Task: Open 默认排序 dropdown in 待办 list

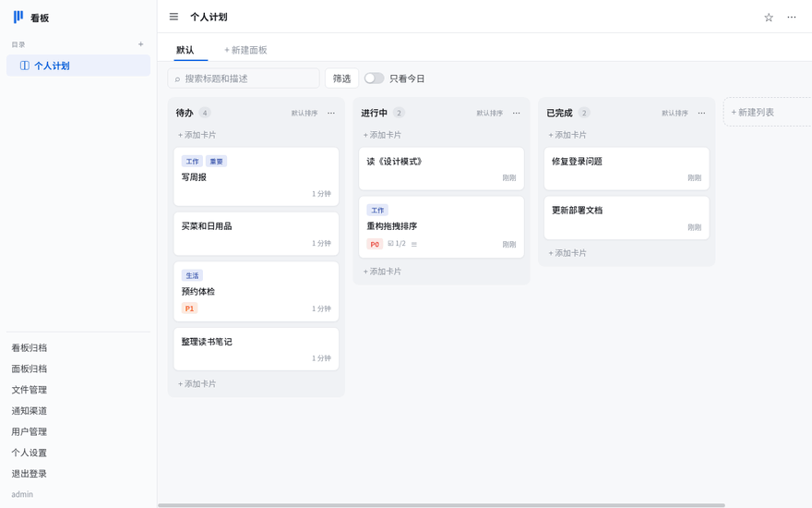Action: (304, 113)
